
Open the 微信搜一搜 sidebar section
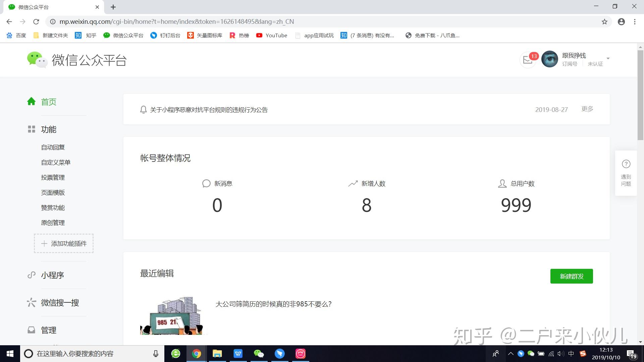pyautogui.click(x=60, y=303)
